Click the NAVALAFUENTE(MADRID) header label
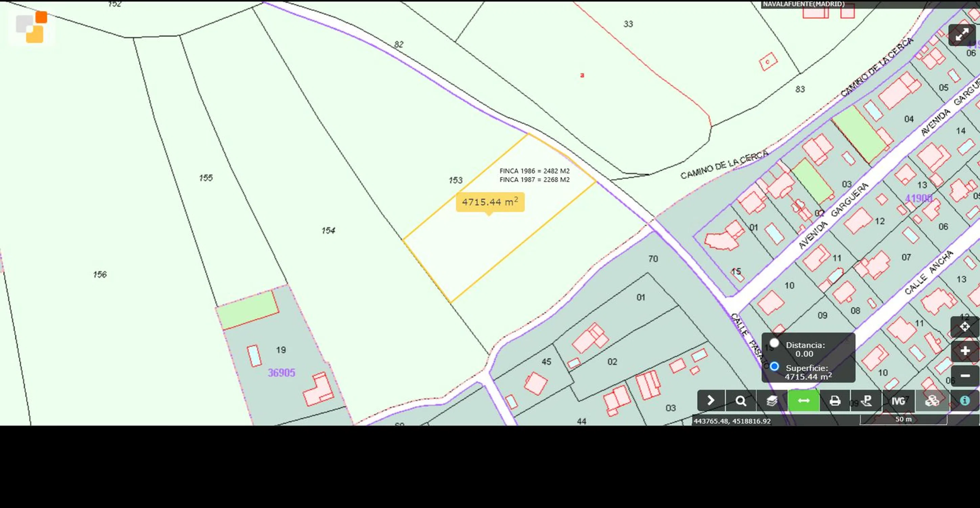The height and width of the screenshot is (508, 980). [x=803, y=4]
